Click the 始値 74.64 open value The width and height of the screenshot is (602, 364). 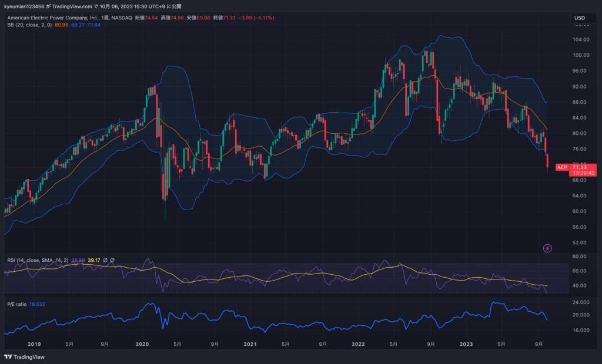coord(146,18)
